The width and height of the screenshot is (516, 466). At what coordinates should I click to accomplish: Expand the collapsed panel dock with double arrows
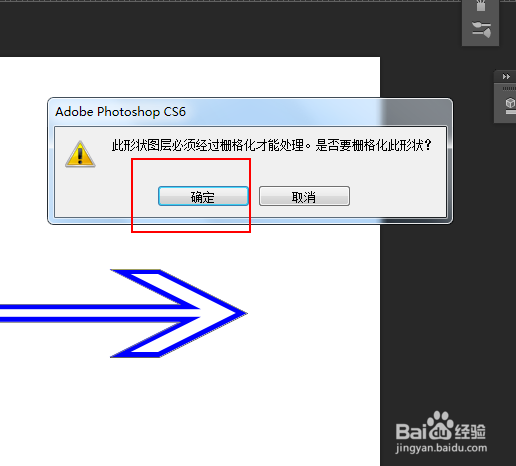(506, 77)
